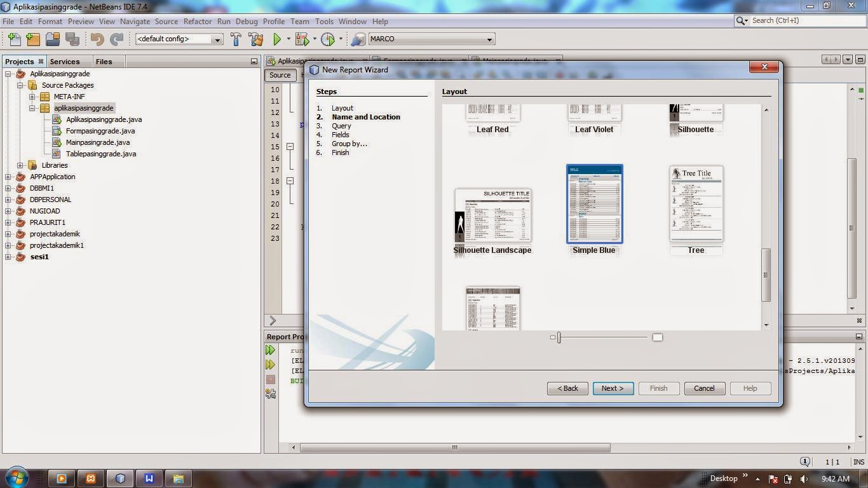Switch to the Files tab
This screenshot has height=488, width=868.
pyautogui.click(x=104, y=62)
